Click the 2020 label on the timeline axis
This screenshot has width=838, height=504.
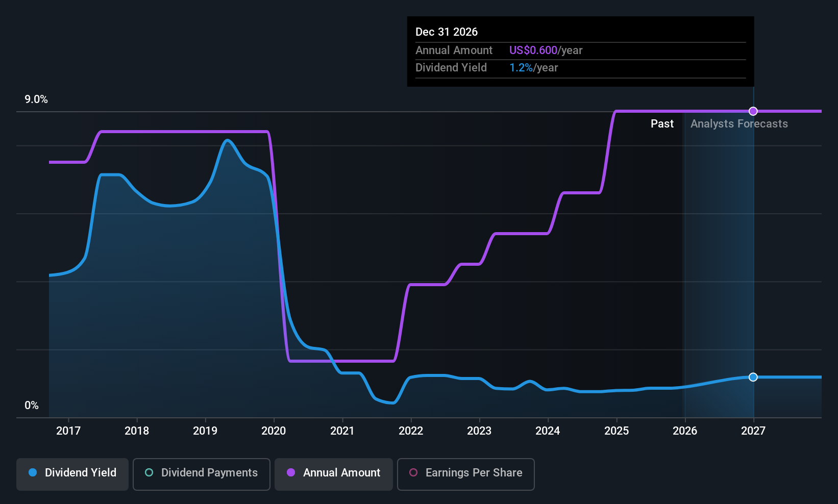click(274, 431)
